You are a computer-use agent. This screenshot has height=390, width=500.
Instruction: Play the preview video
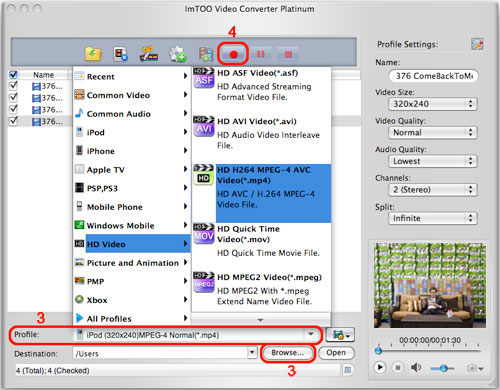click(x=379, y=367)
